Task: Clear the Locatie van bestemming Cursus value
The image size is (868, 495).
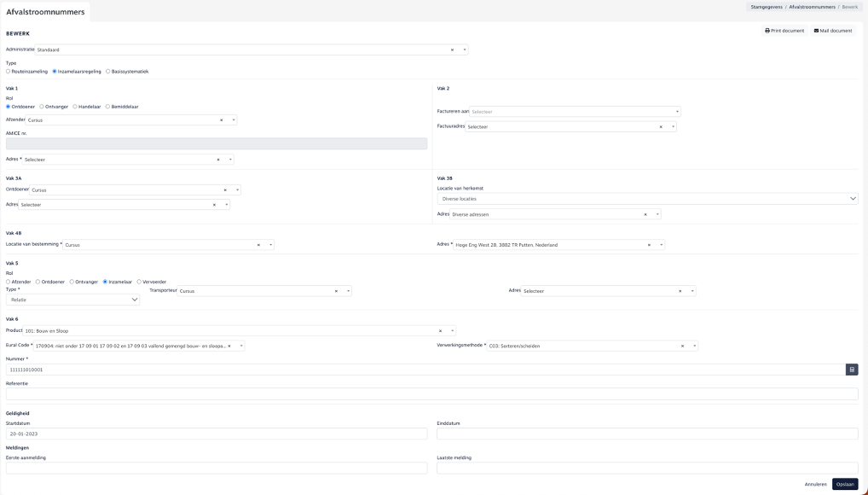Action: [x=258, y=245]
